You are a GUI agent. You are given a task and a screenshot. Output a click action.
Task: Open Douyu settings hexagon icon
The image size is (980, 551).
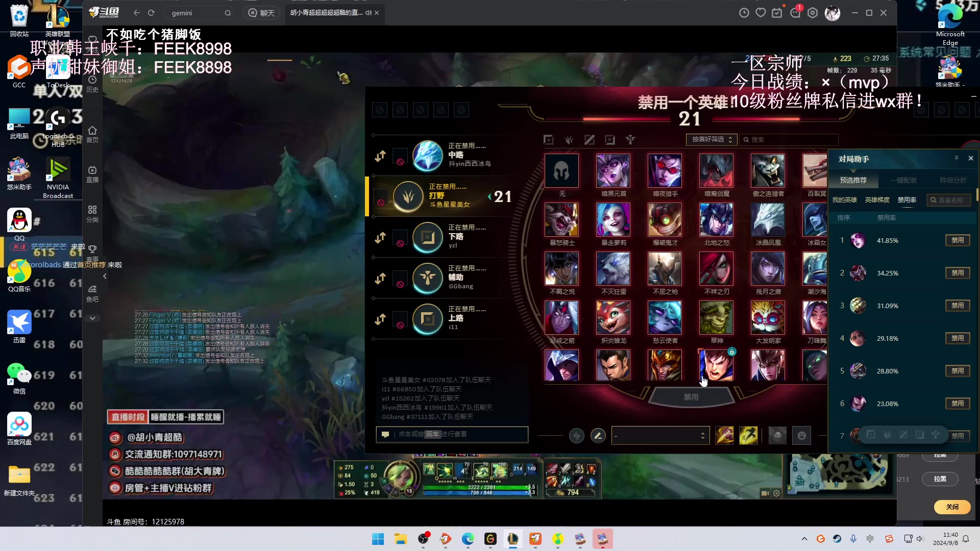coord(813,13)
